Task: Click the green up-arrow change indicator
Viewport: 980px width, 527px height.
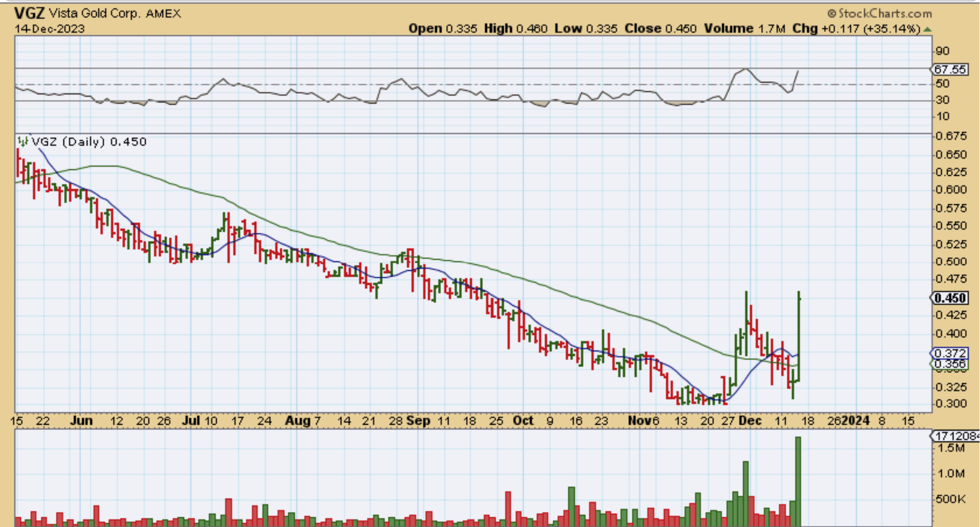Action: pyautogui.click(x=928, y=29)
